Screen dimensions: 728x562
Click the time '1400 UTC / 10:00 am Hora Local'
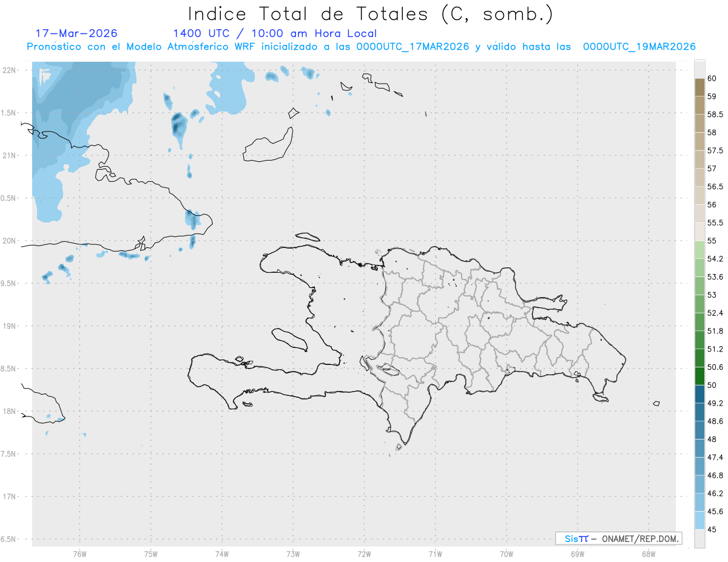pos(275,34)
